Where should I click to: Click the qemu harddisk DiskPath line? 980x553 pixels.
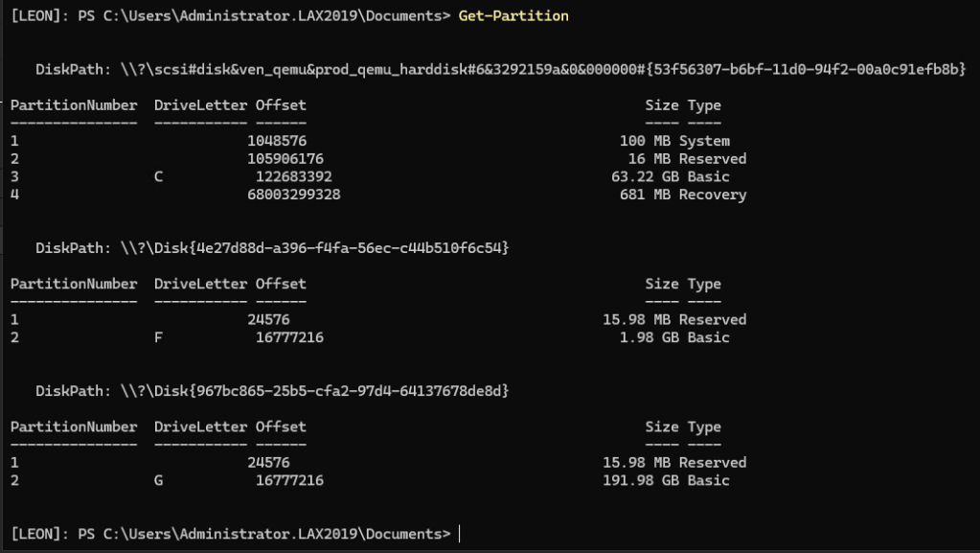click(500, 70)
